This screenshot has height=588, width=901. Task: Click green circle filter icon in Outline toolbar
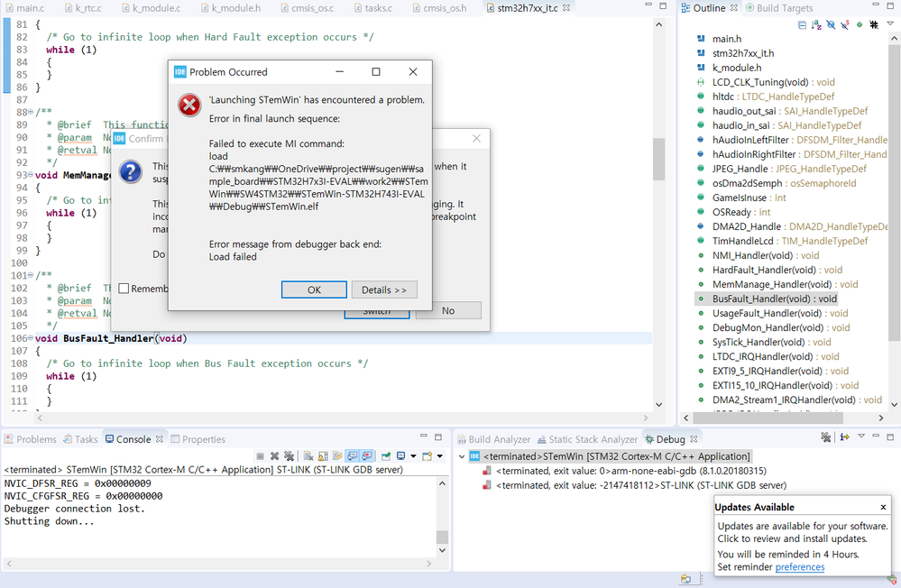click(859, 24)
